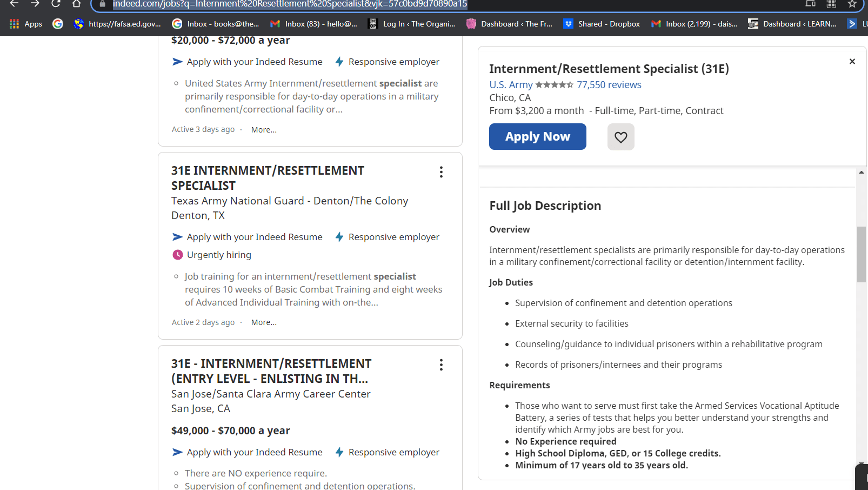Expand More... on Active 2 days ago listing
The width and height of the screenshot is (868, 490).
(x=264, y=322)
